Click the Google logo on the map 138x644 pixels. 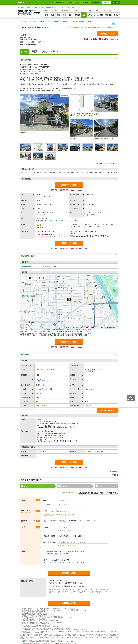(24, 327)
